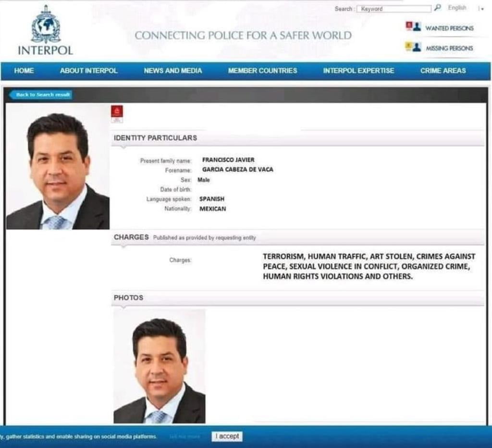Open the thumbnail under PHOTOS section
This screenshot has width=492, height=448.
tap(160, 366)
